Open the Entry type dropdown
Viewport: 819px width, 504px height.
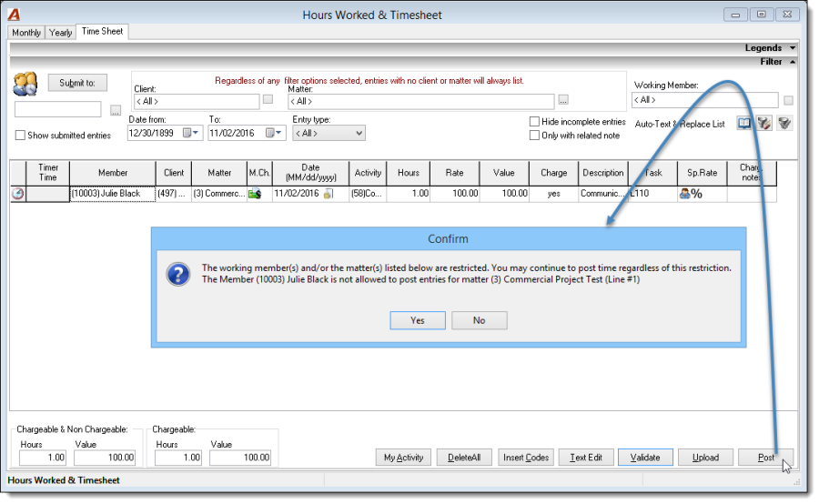(359, 133)
